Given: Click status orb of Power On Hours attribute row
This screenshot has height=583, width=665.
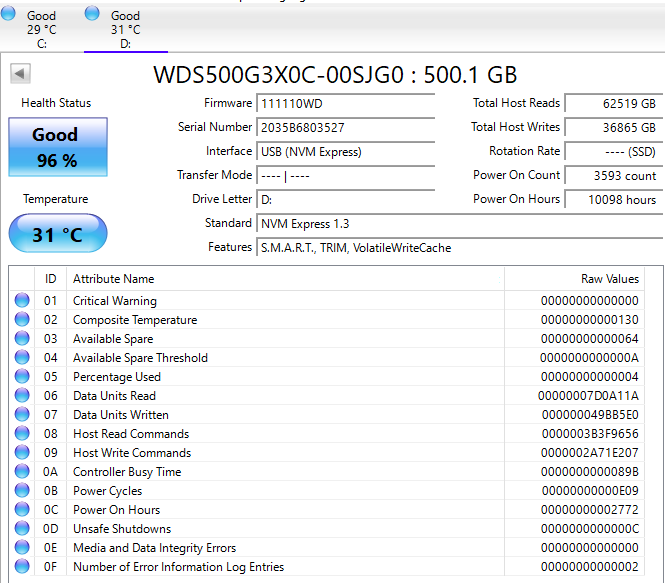Looking at the screenshot, I should pos(22,509).
